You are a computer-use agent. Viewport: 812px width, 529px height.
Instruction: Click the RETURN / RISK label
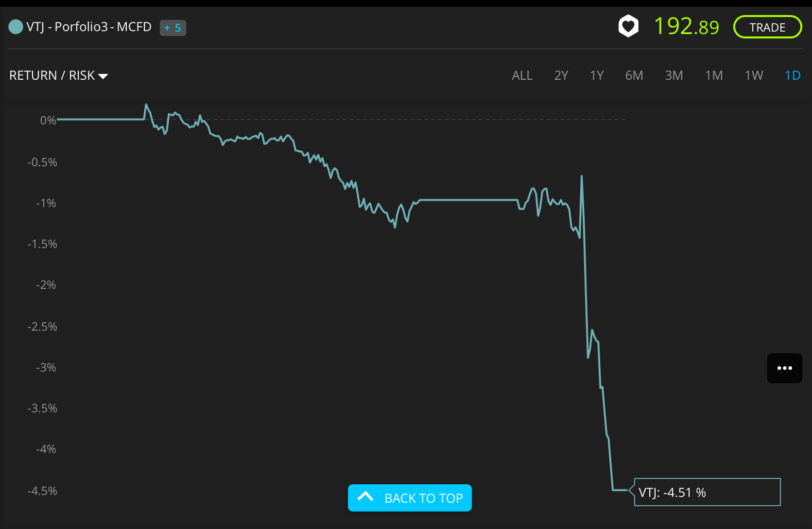pyautogui.click(x=52, y=75)
